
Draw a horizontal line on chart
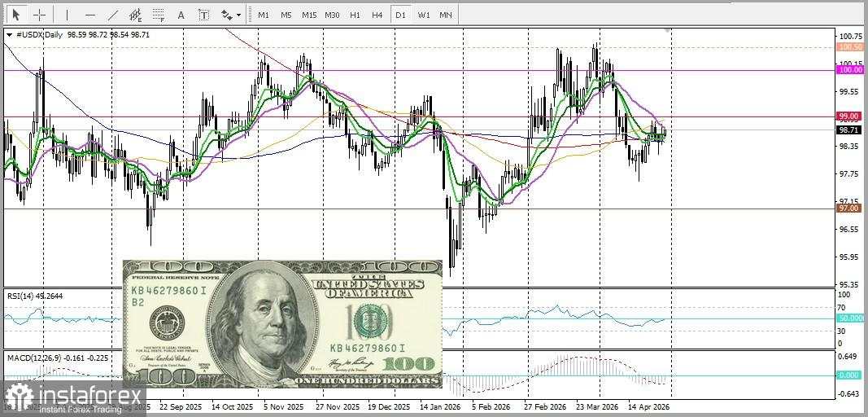(x=90, y=15)
